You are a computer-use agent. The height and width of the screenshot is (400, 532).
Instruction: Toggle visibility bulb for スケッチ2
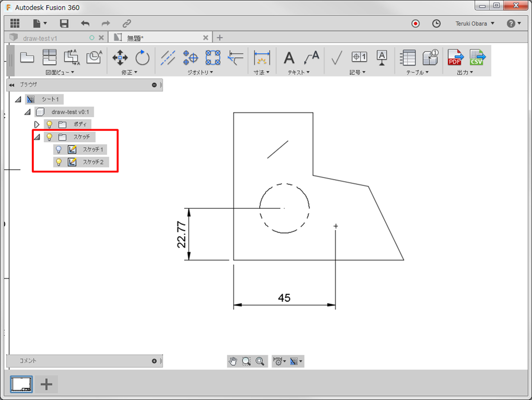pos(59,162)
